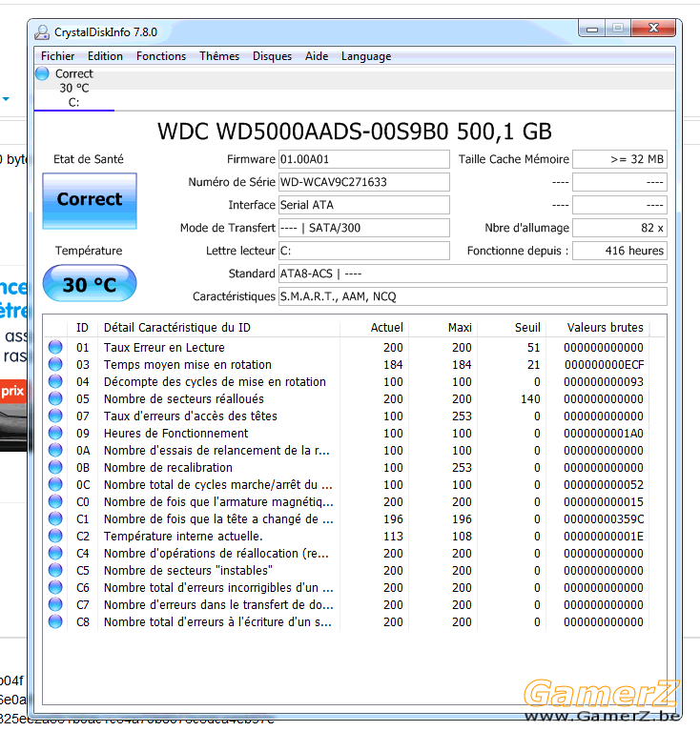Click the Taille Cache Mémoire value >= 32 MB
This screenshot has width=700, height=731.
[620, 159]
